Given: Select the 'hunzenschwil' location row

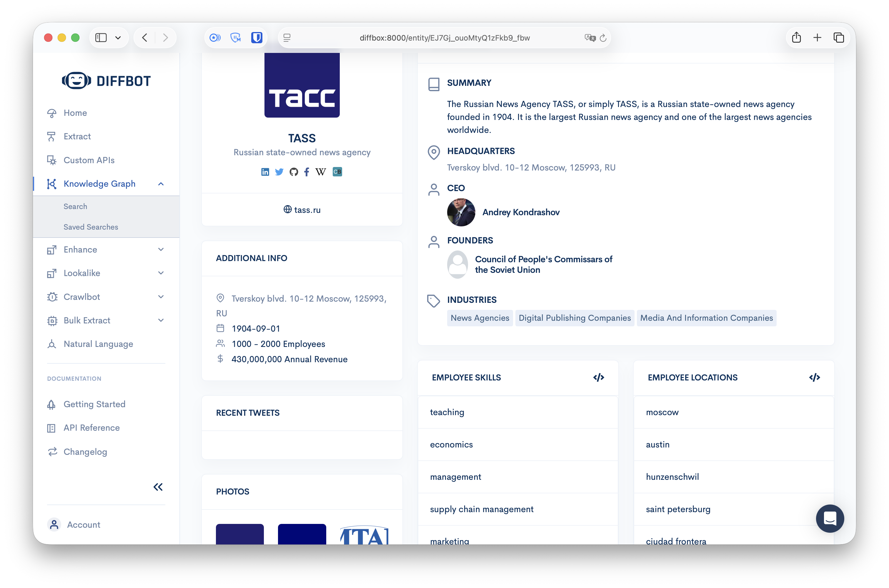Looking at the screenshot, I should 734,477.
